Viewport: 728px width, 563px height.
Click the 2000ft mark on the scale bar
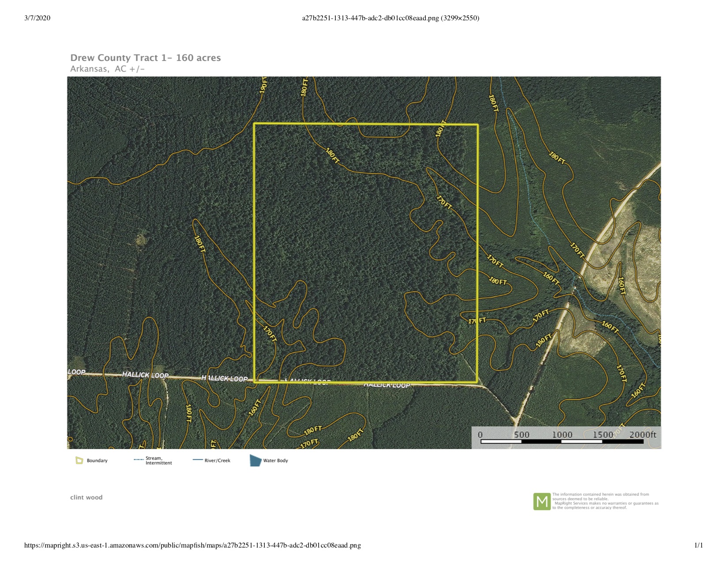coord(642,435)
